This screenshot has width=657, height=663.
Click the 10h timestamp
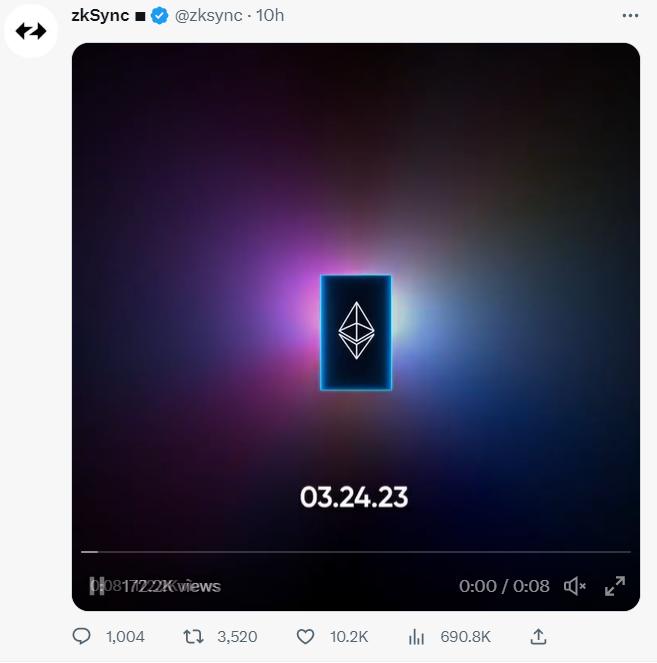(x=270, y=16)
